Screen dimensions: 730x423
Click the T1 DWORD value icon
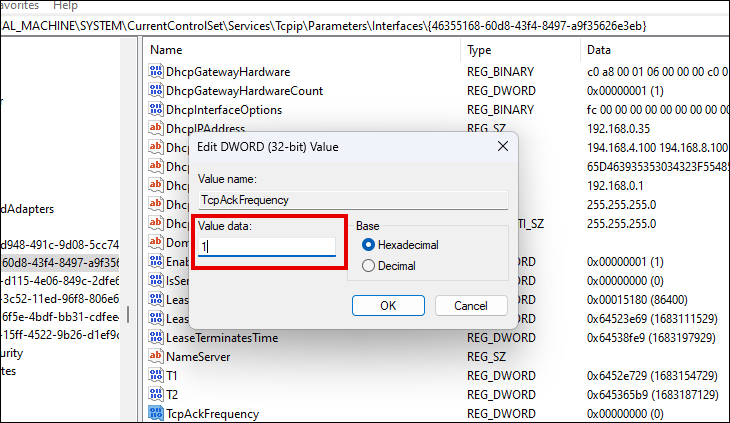tap(155, 375)
